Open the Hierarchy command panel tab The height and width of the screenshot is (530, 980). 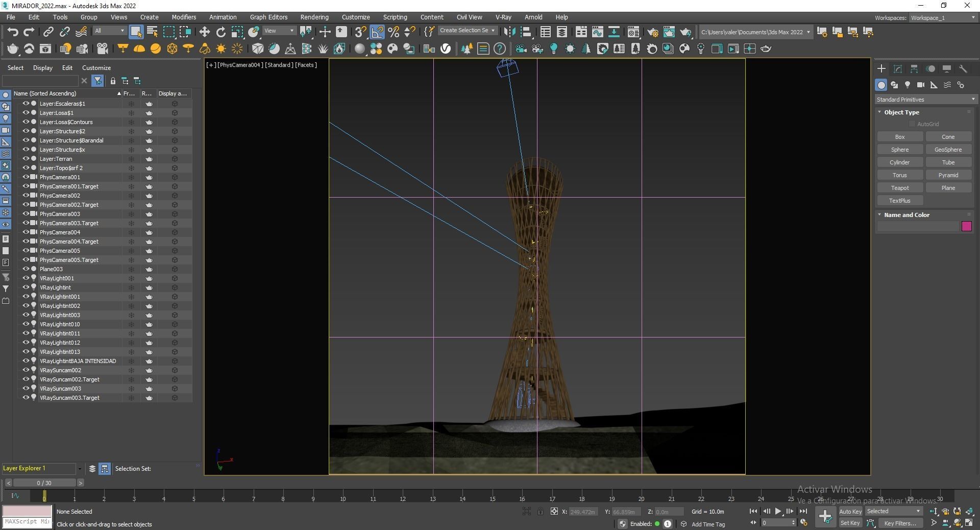pos(914,68)
